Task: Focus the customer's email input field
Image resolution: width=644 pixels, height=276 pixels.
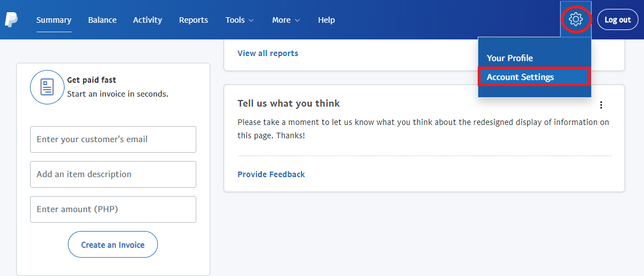Action: click(113, 139)
